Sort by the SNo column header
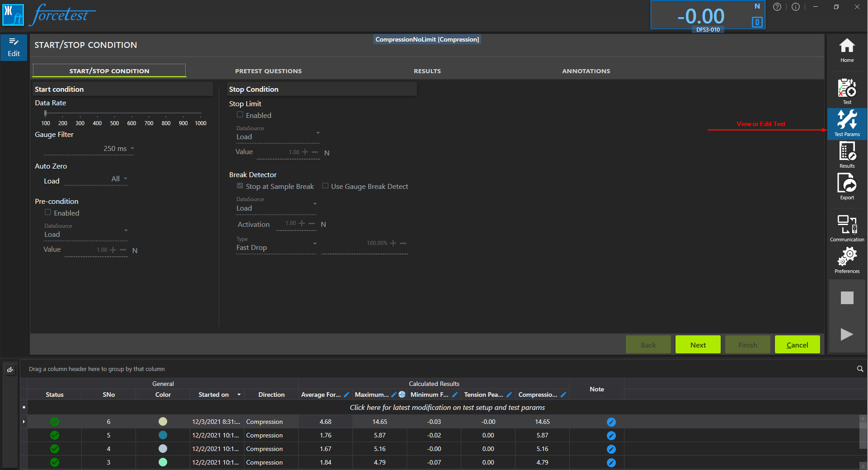The width and height of the screenshot is (868, 470). 108,395
